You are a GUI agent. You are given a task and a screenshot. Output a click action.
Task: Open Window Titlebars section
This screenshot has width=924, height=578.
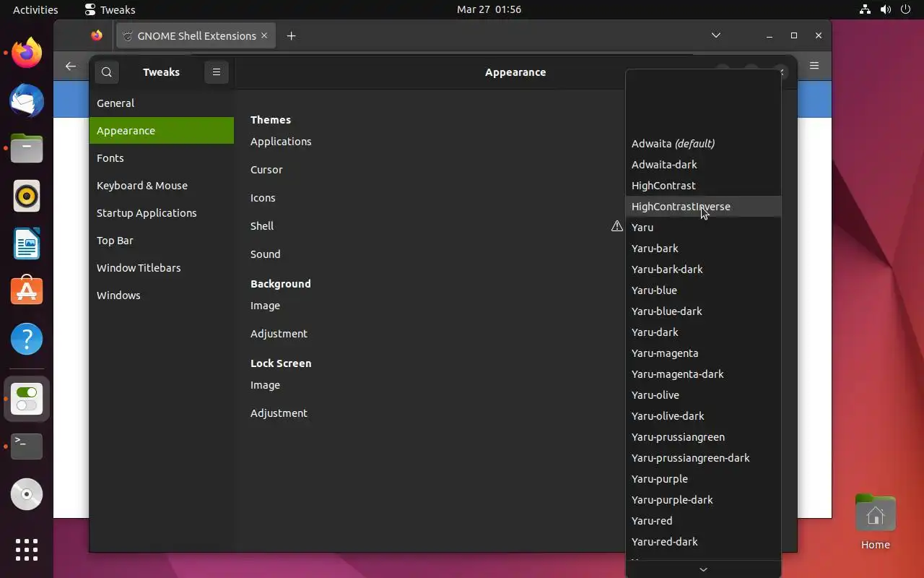(x=162, y=268)
